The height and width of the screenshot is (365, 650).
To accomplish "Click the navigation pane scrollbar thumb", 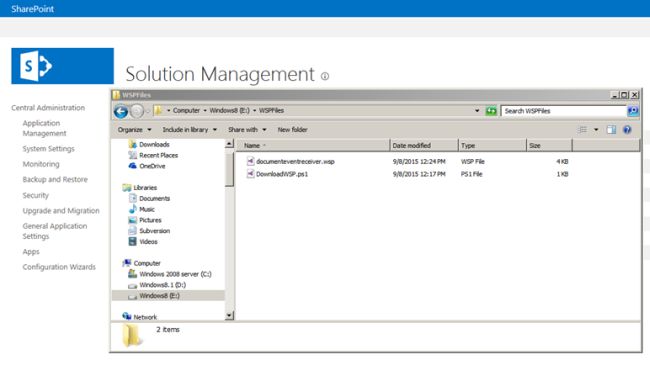I will click(x=229, y=168).
